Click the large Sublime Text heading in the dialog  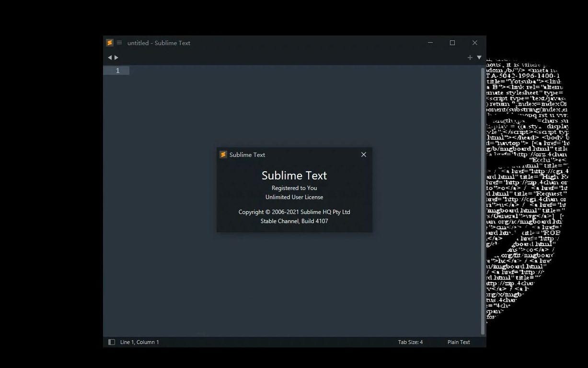point(294,176)
